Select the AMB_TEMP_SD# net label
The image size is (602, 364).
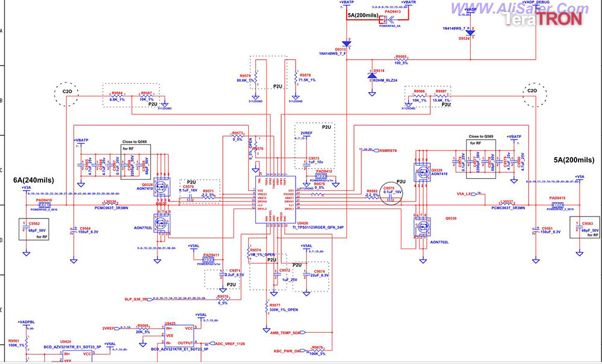click(x=285, y=333)
